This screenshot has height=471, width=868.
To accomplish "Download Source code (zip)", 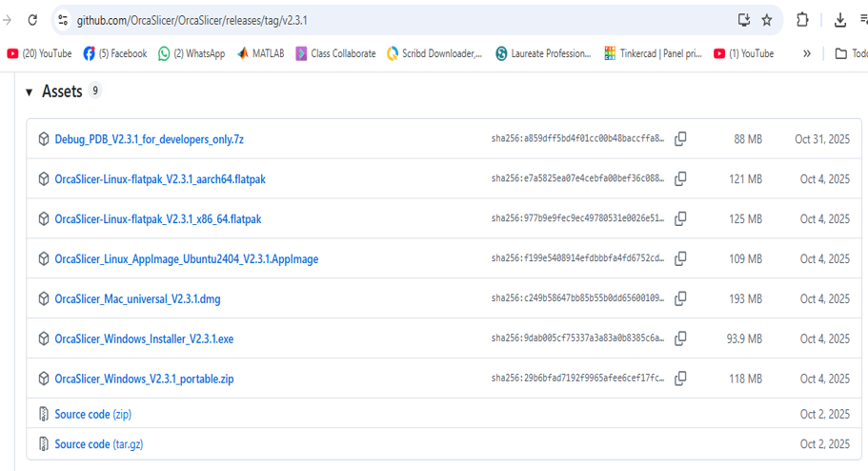I will pos(93,414).
